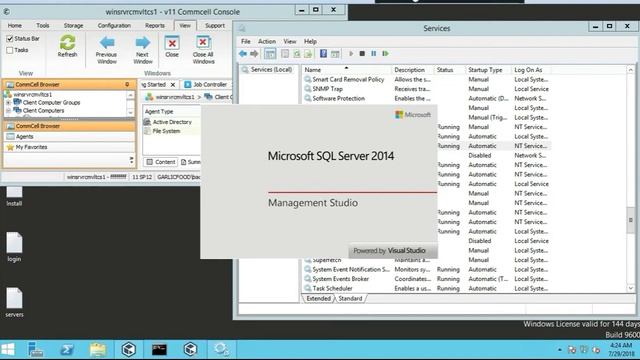Select the login desktop file icon
Viewport: 640px width, 360px height.
point(14,247)
